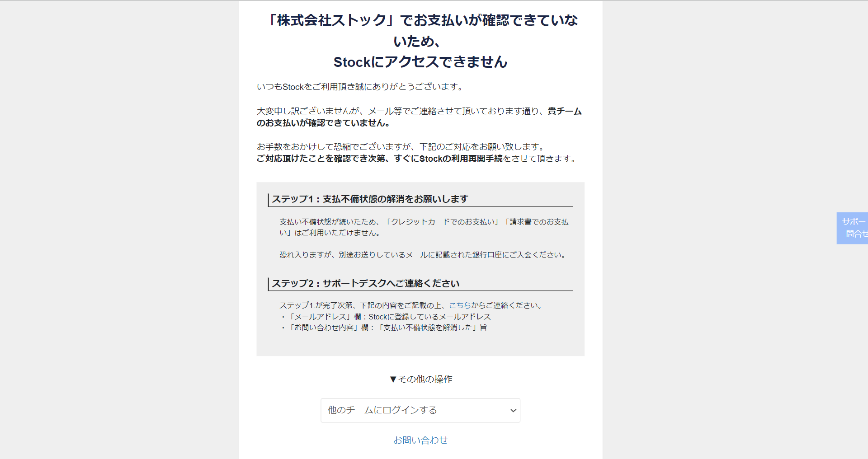This screenshot has height=459, width=868.
Task: Click the こちら contact link in ステップ2
Action: pos(460,305)
